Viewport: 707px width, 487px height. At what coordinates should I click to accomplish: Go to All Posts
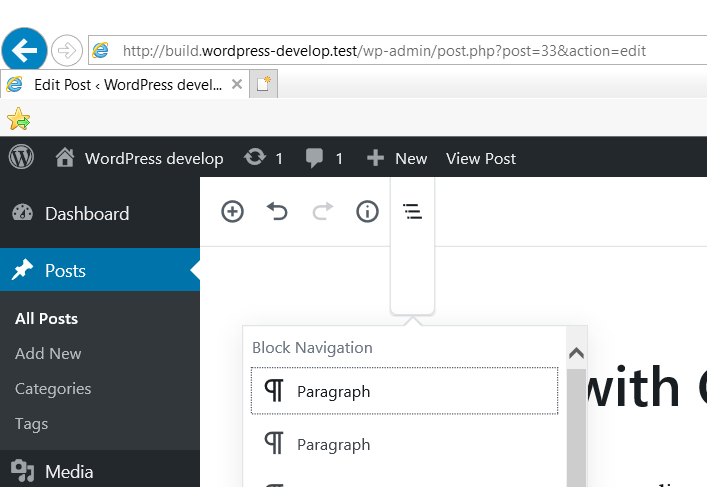click(46, 318)
